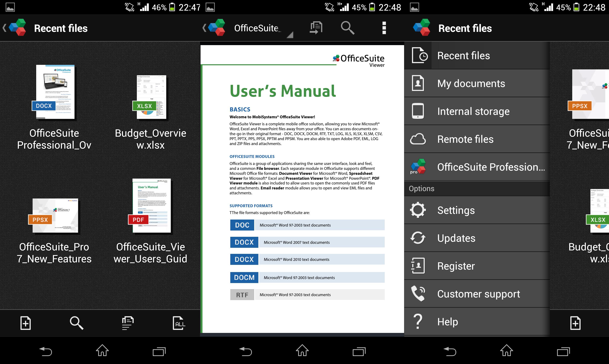The width and height of the screenshot is (609, 364).
Task: Tap the new file icon behind the drawer
Action: click(x=575, y=323)
